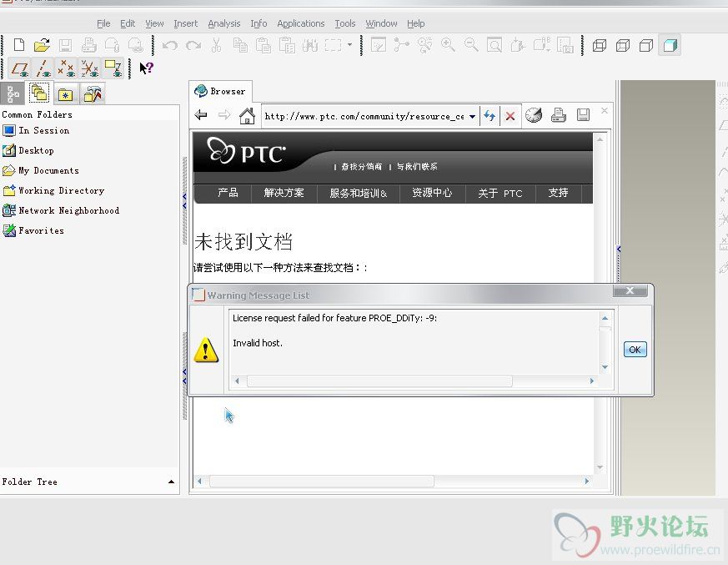Click the New file icon
The height and width of the screenshot is (565, 728).
click(x=19, y=45)
